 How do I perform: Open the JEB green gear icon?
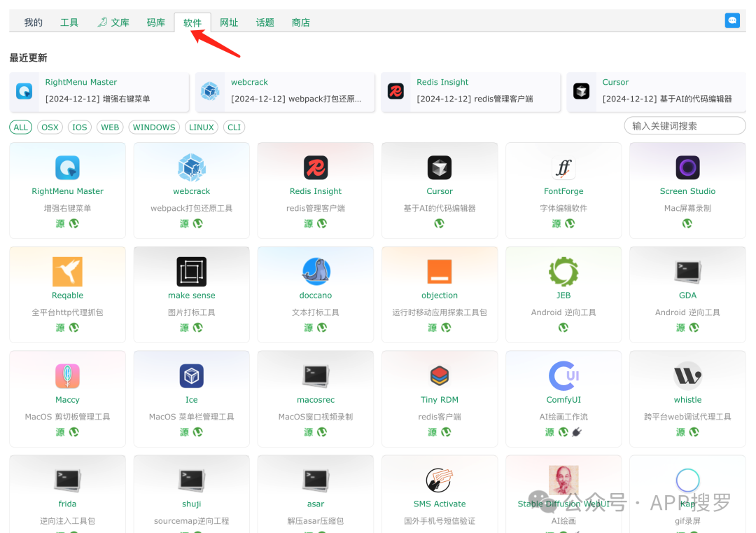[x=563, y=272]
